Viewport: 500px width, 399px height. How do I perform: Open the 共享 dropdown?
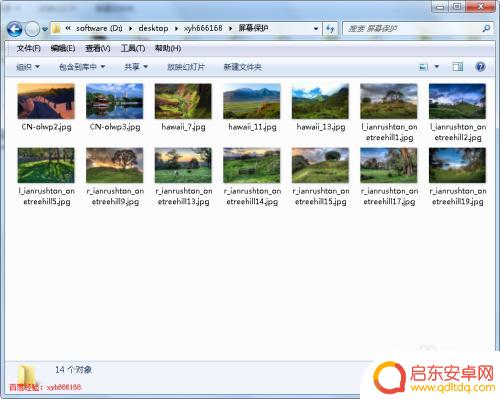click(x=136, y=67)
